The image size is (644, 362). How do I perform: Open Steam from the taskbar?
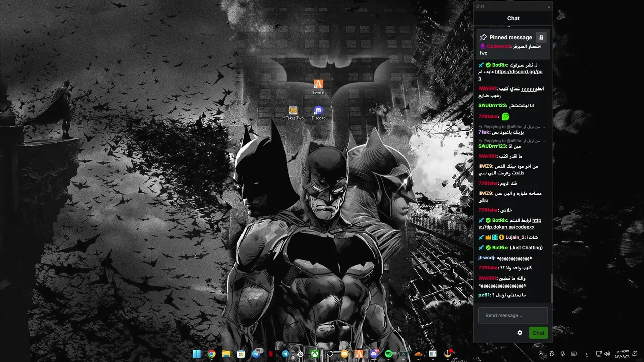(x=301, y=354)
